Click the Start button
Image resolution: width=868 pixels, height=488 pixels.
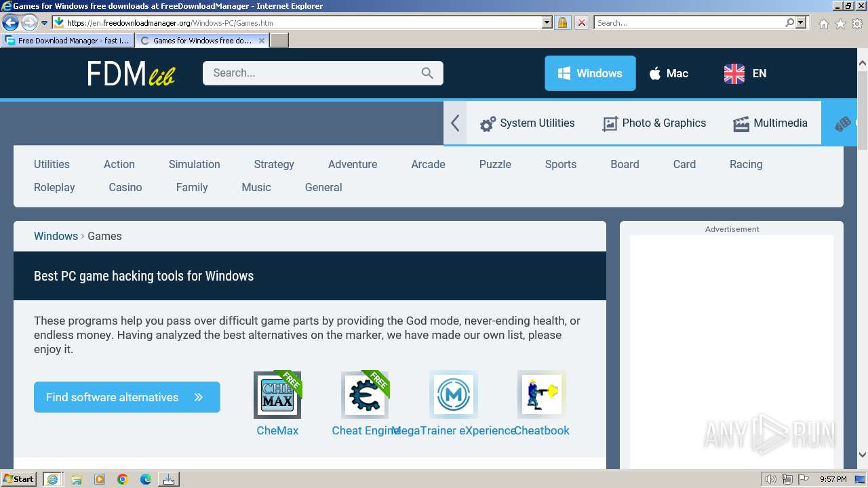[18, 479]
